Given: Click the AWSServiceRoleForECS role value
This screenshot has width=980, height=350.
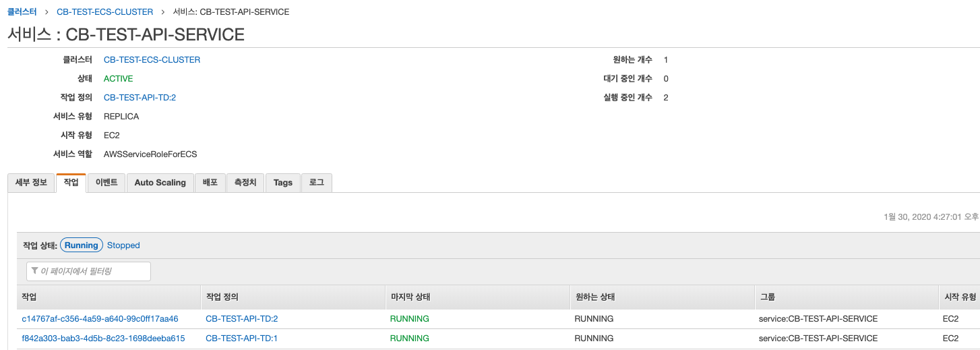Looking at the screenshot, I should point(150,154).
